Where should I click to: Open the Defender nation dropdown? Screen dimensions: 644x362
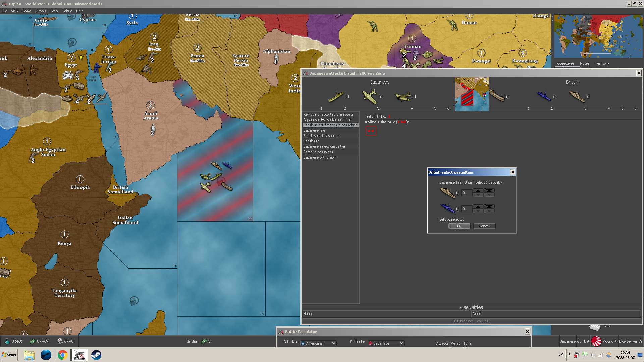pos(386,343)
